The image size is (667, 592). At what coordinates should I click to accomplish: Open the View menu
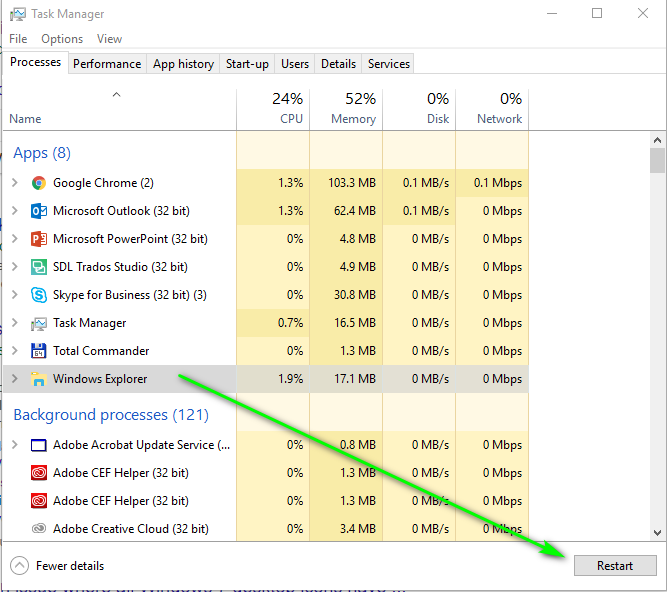pyautogui.click(x=109, y=39)
